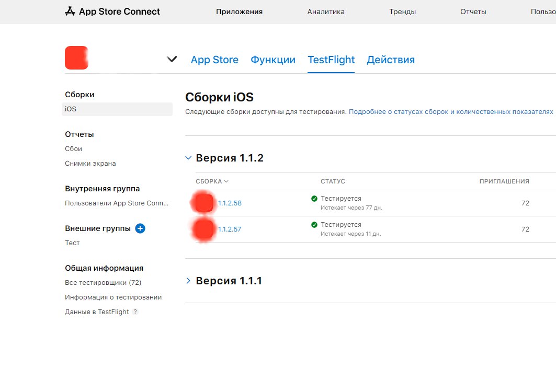The height and width of the screenshot is (392, 556).
Task: Click the Отчеты heading in sidebar
Action: click(x=80, y=134)
